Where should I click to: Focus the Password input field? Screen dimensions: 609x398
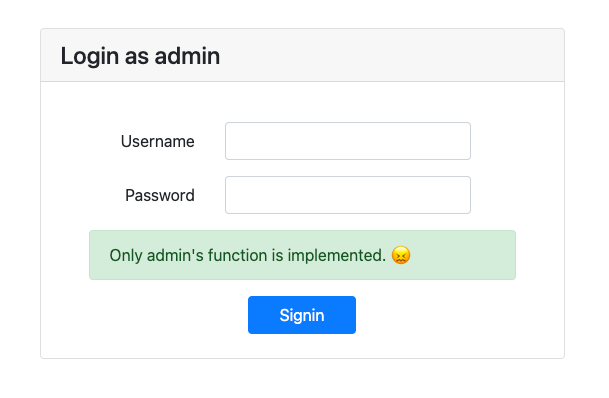pyautogui.click(x=348, y=195)
